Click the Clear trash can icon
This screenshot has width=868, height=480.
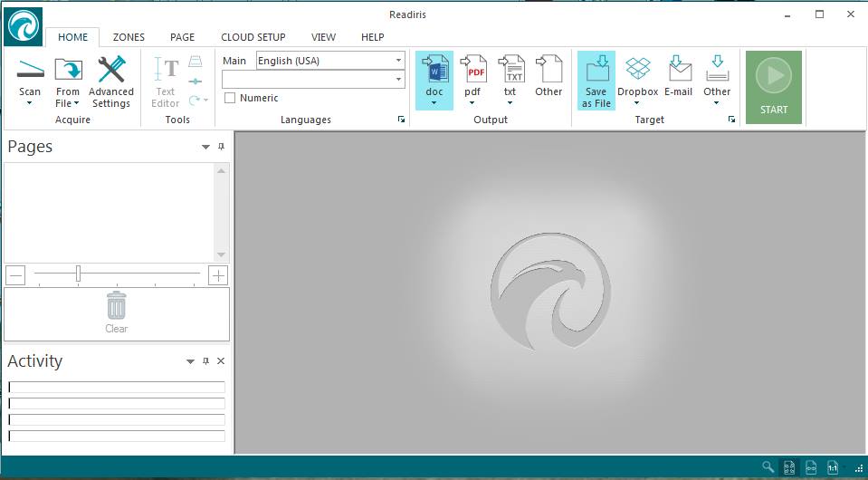point(116,305)
